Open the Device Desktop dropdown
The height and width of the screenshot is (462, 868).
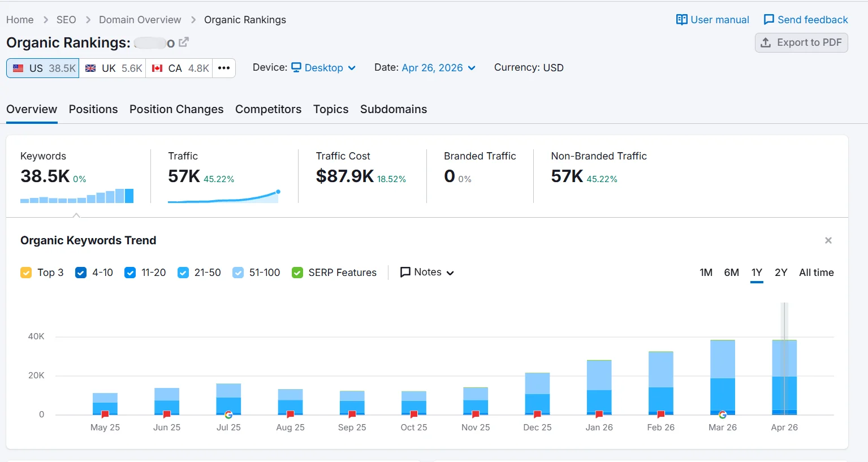point(323,68)
